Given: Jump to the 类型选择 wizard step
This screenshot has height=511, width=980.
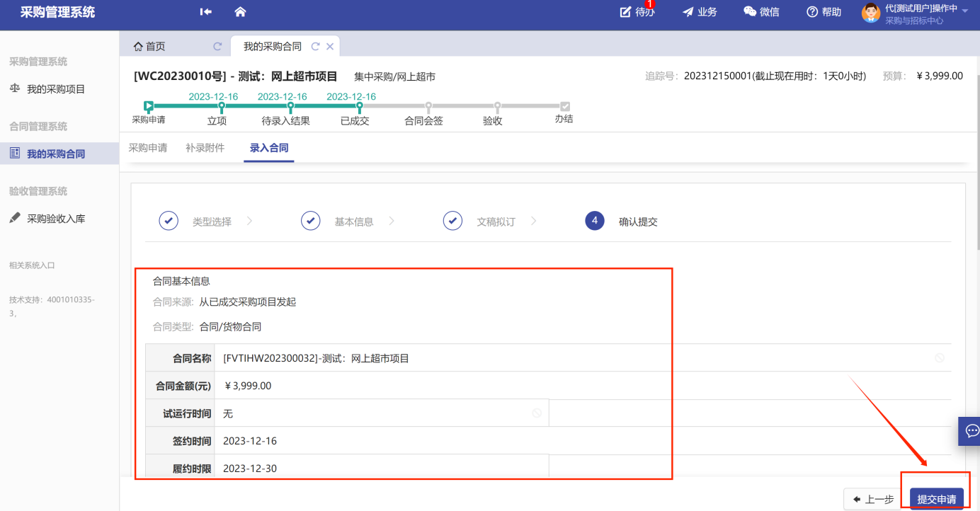Looking at the screenshot, I should click(x=212, y=222).
